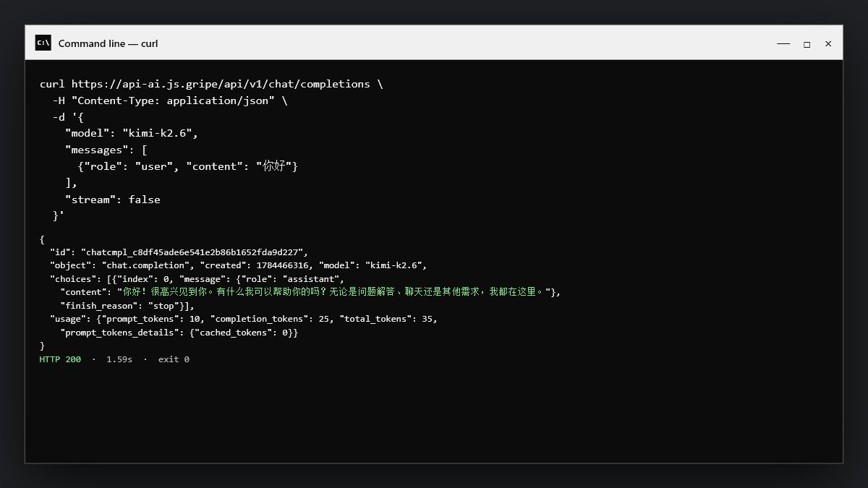Click the "choices" line with role assistant
Viewport: 868px width, 488px height.
pos(197,278)
